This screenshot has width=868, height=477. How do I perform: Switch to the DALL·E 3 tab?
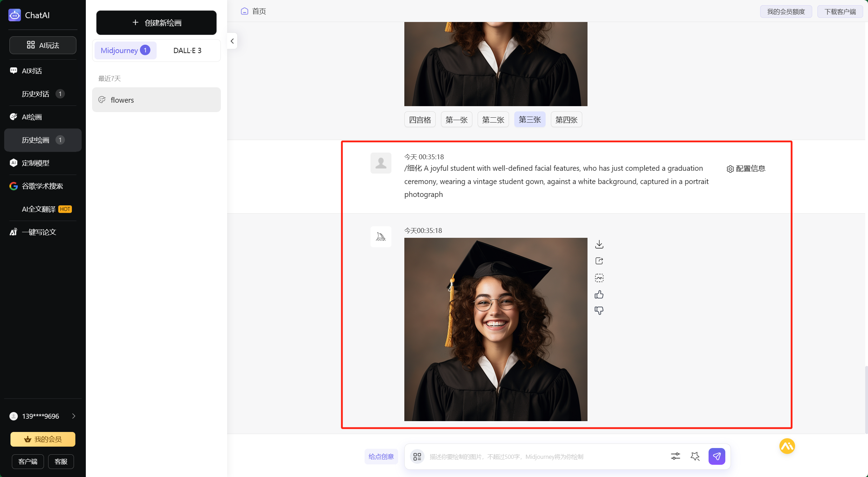187,50
